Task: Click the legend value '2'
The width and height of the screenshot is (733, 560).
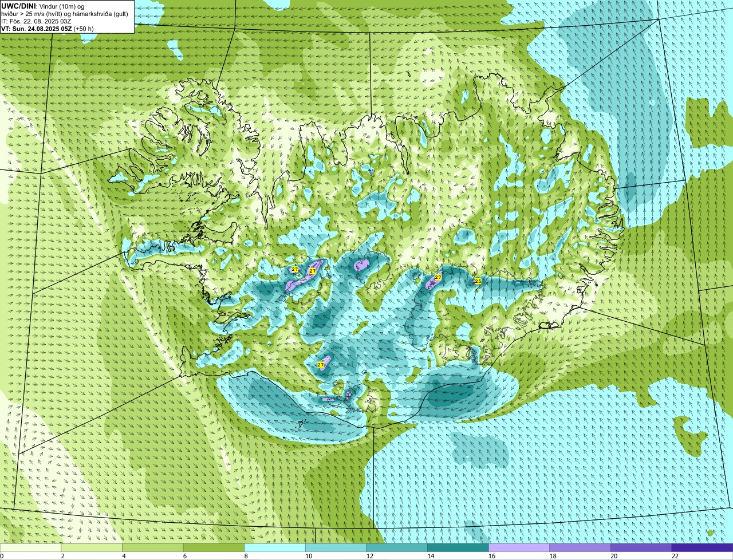Action: coord(62,556)
